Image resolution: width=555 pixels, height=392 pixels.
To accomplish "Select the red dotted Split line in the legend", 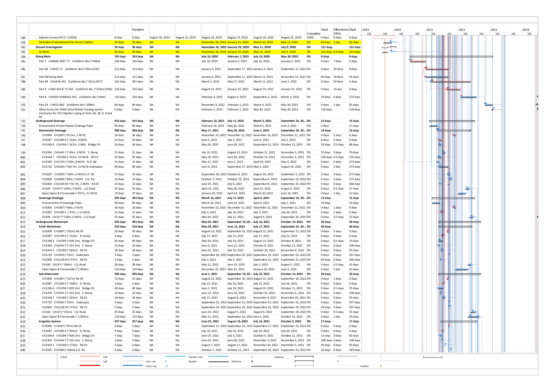I will tap(90, 361).
